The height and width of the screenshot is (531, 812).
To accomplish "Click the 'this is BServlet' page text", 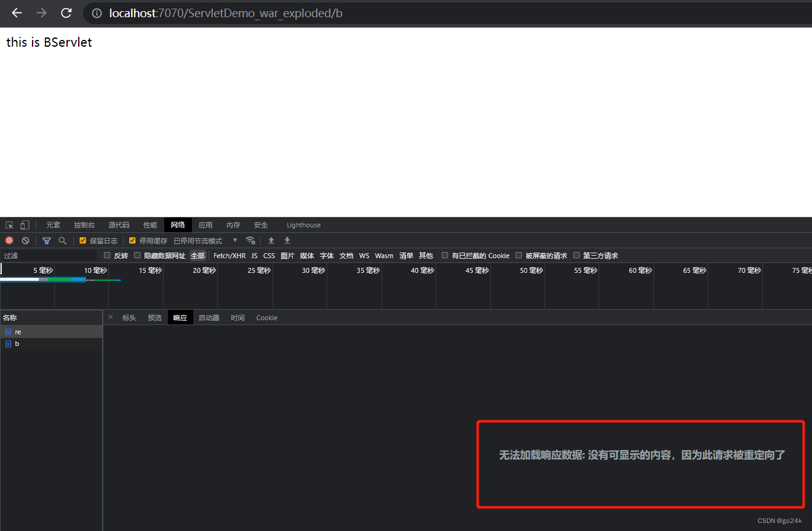I will (x=49, y=42).
